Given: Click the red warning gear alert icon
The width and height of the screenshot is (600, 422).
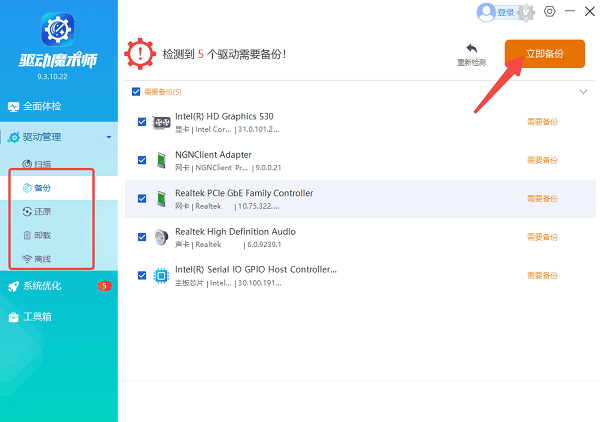Looking at the screenshot, I should pyautogui.click(x=140, y=54).
